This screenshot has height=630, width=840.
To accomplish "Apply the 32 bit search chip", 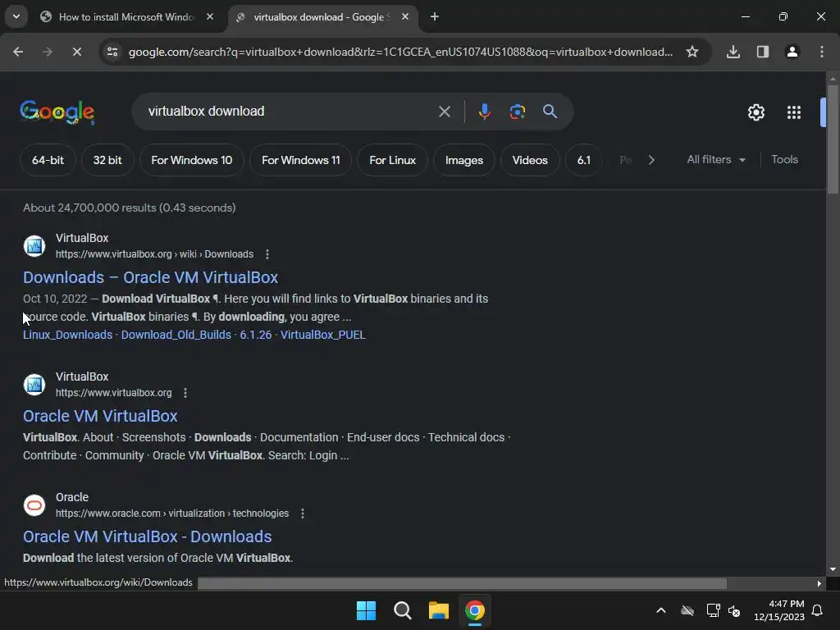I will tap(107, 160).
